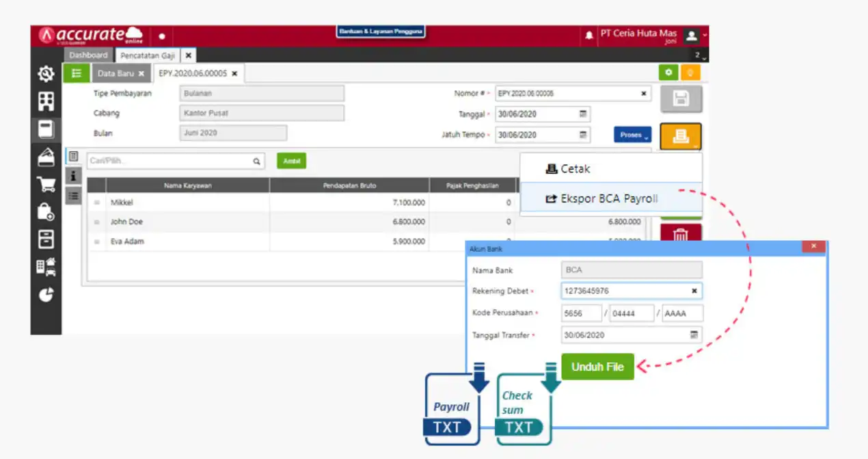Choose Ekspor BCA Payroll menu item
868x459 pixels.
611,199
